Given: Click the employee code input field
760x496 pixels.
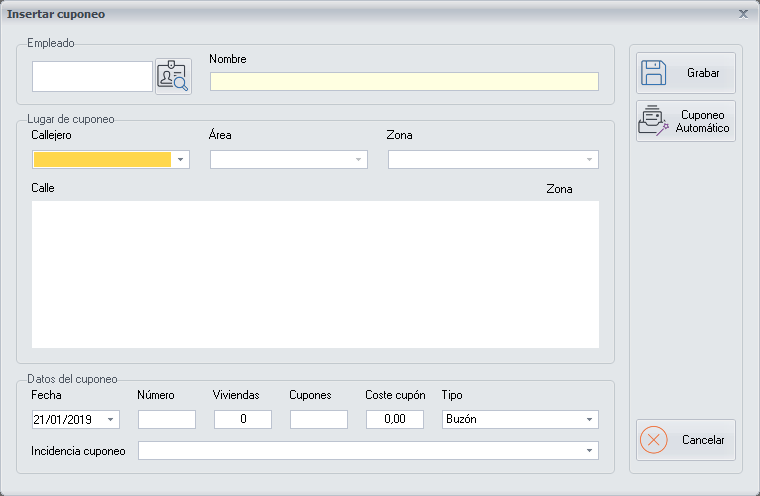Looking at the screenshot, I should click(92, 77).
